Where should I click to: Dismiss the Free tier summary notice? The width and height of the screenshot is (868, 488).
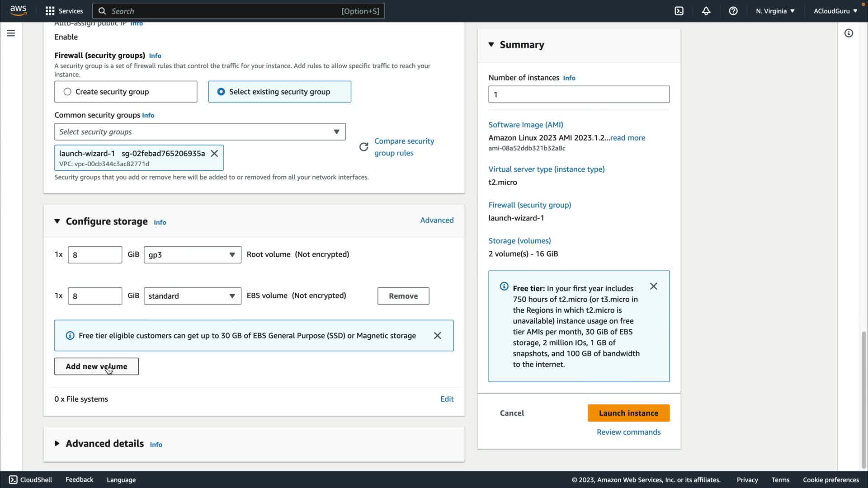(x=653, y=286)
